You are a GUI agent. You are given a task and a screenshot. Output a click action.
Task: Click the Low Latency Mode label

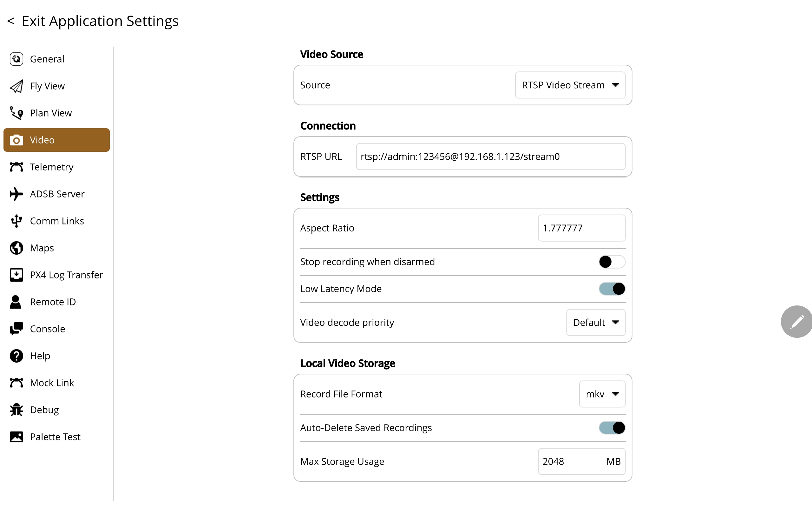pyautogui.click(x=341, y=289)
